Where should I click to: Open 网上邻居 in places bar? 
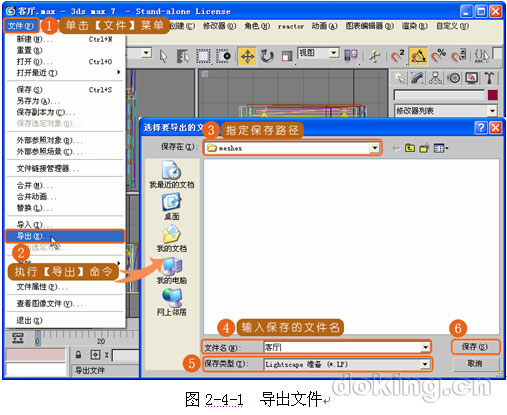172,303
